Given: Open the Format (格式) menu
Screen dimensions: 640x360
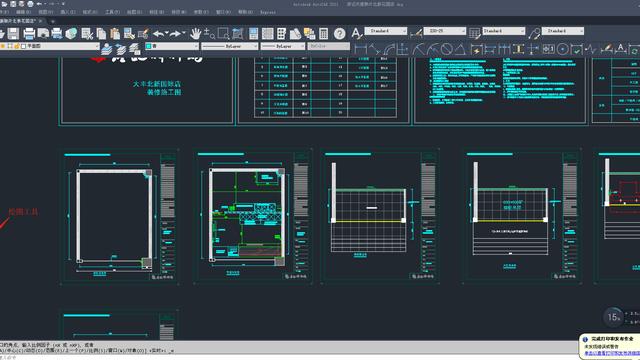Looking at the screenshot, I should (90, 12).
